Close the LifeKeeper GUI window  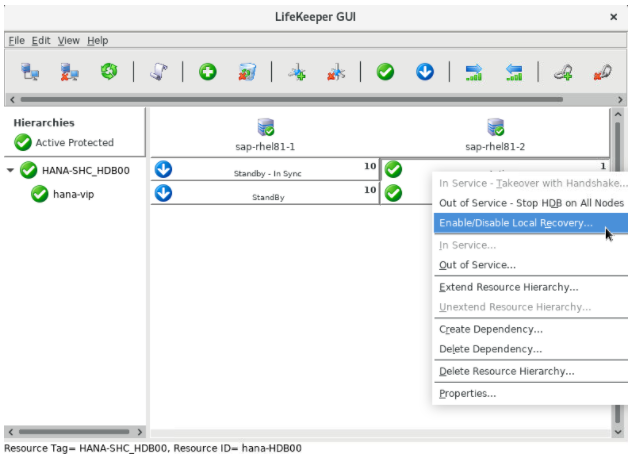pyautogui.click(x=614, y=17)
